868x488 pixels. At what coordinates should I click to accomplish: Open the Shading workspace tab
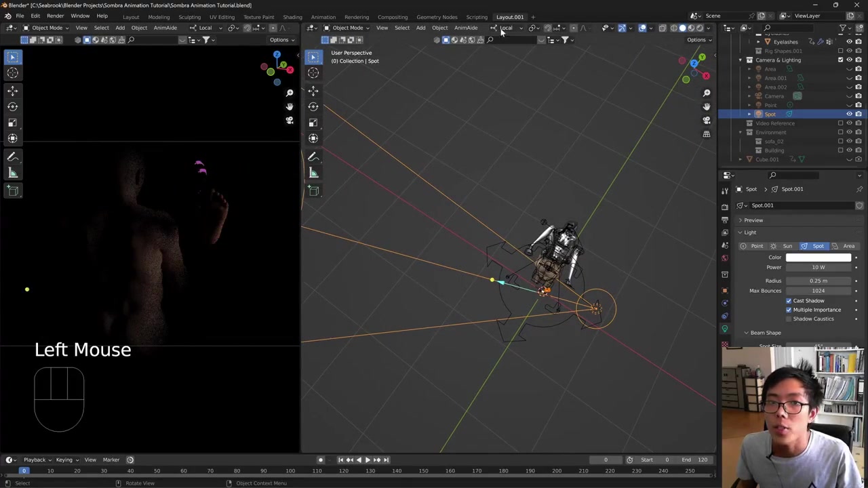click(292, 17)
